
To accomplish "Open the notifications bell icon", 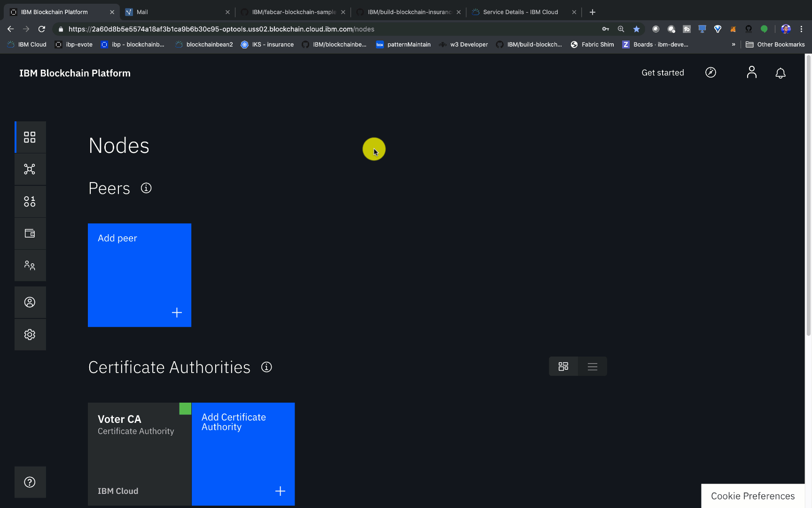I will point(781,73).
